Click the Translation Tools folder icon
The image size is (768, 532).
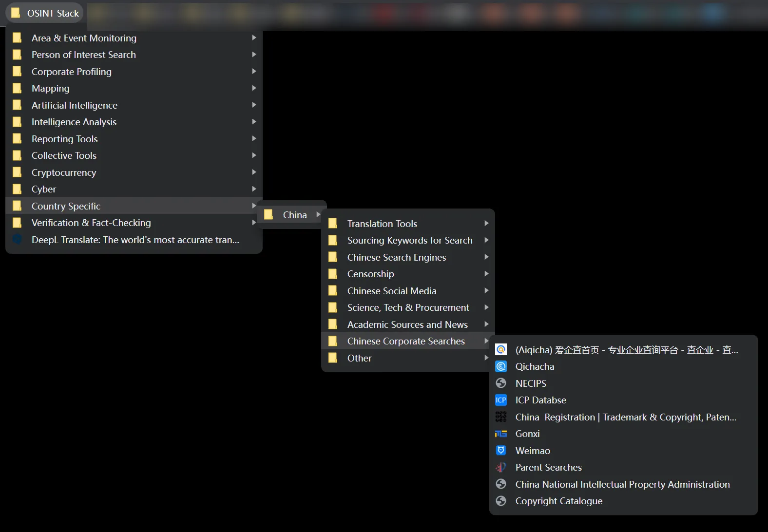(333, 224)
